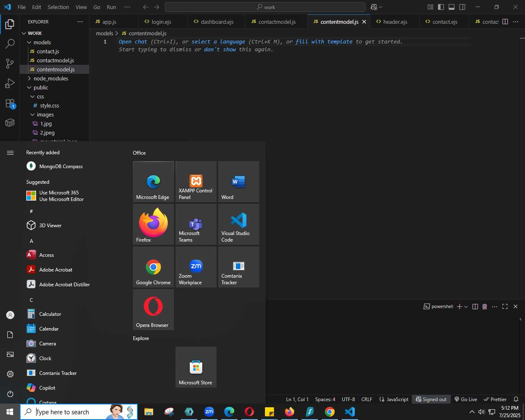The height and width of the screenshot is (420, 525).
Task: Toggle the primary side bar
Action: click(441, 7)
